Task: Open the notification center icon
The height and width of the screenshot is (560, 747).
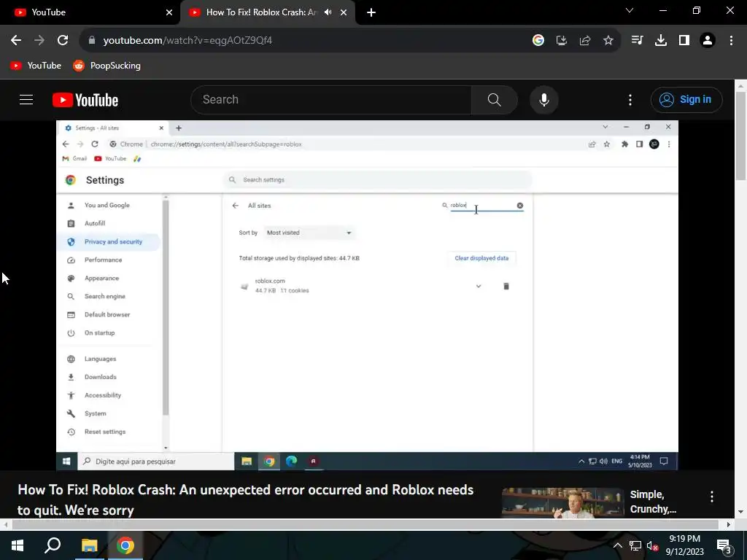Action: (x=724, y=545)
